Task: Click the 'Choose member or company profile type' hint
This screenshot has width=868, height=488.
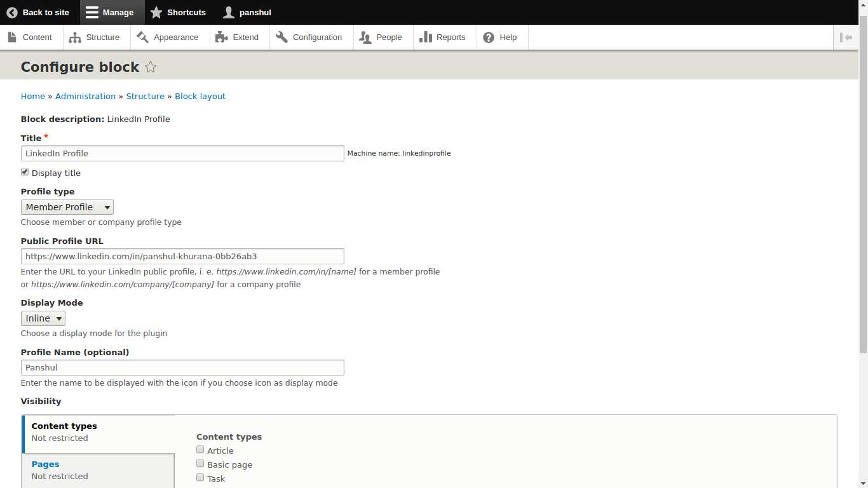Action: pos(101,222)
